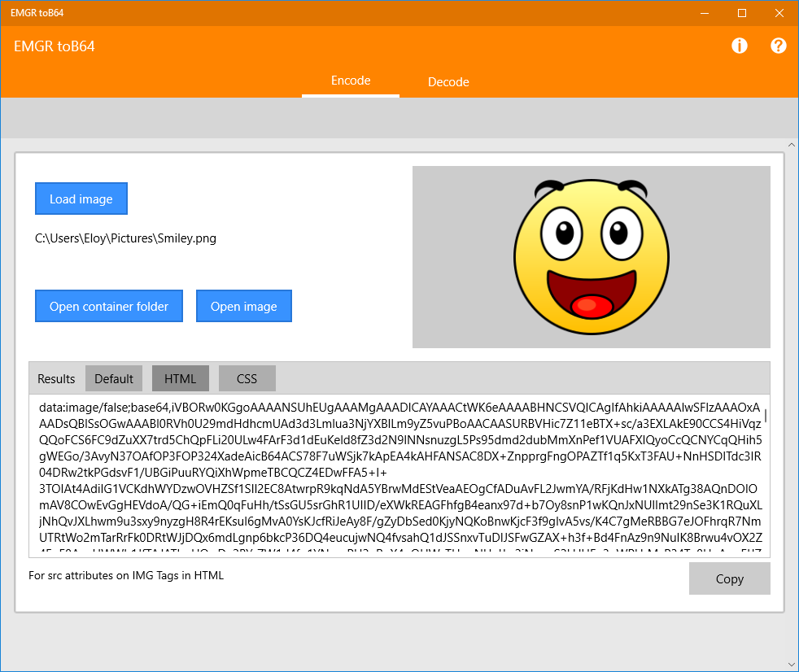Viewport: 799px width, 672px height.
Task: Click the file path C:\Users\Eloy\Pictures\Smiley.png
Action: pos(125,238)
